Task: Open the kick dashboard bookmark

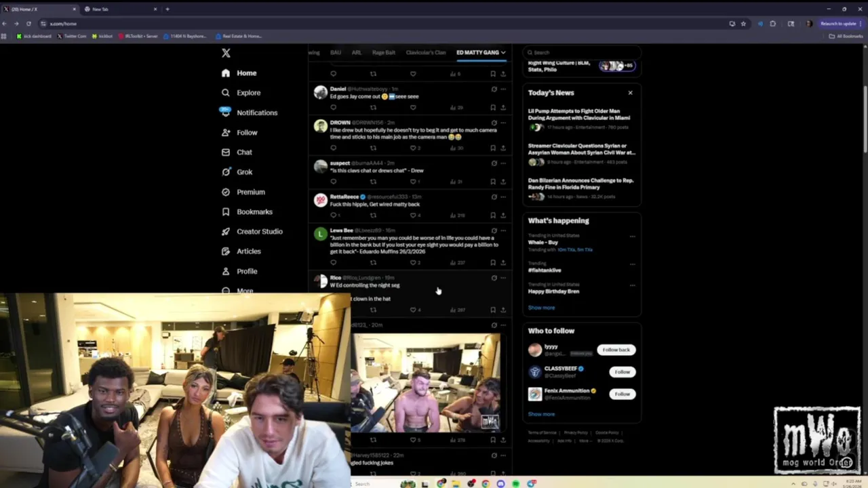Action: tap(34, 36)
